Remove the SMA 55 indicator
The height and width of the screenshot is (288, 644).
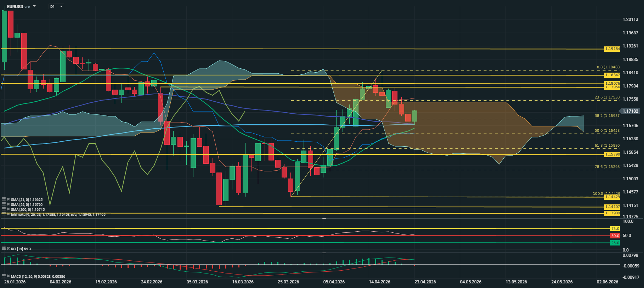8,204
